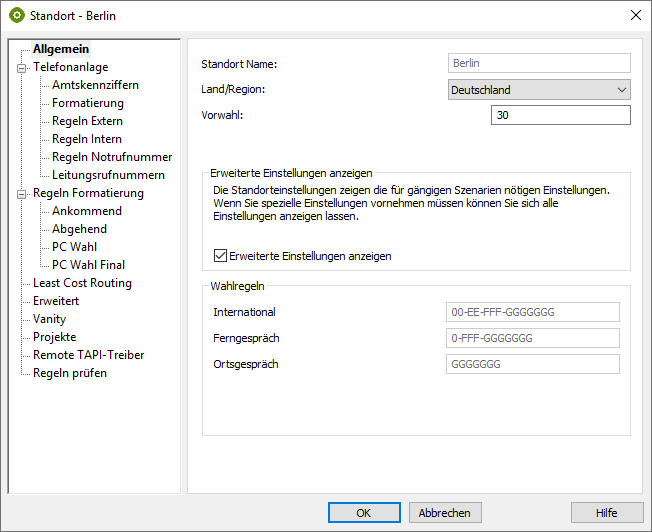652x532 pixels.
Task: Click the Standort Name text field
Action: 539,64
